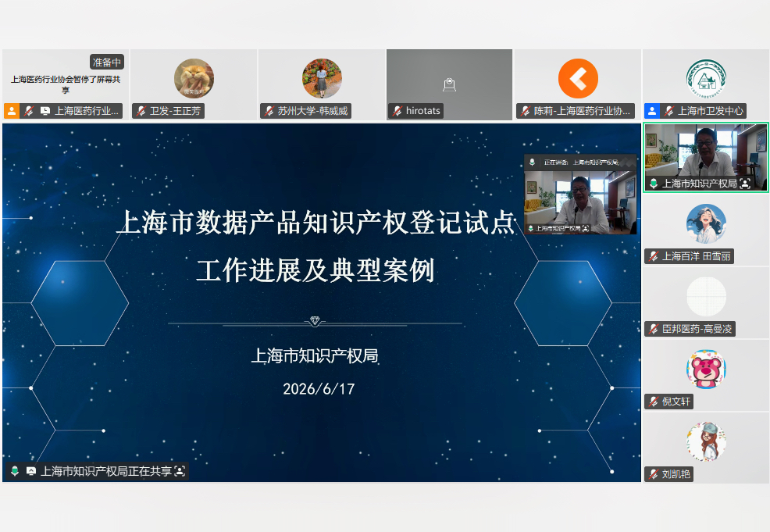Image resolution: width=770 pixels, height=532 pixels.
Task: Select orange arrow avatar of 陈莉
Action: coord(578,78)
